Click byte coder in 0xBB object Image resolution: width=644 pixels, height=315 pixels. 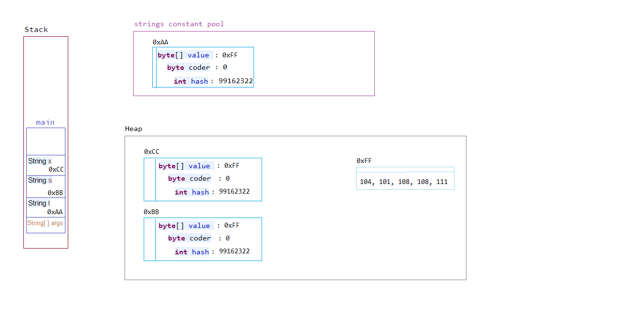[190, 238]
